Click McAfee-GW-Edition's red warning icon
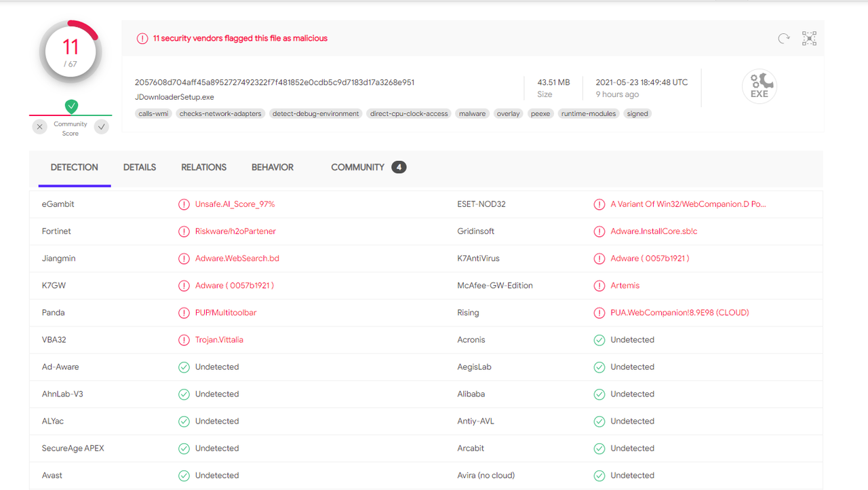The image size is (868, 490). (x=599, y=286)
